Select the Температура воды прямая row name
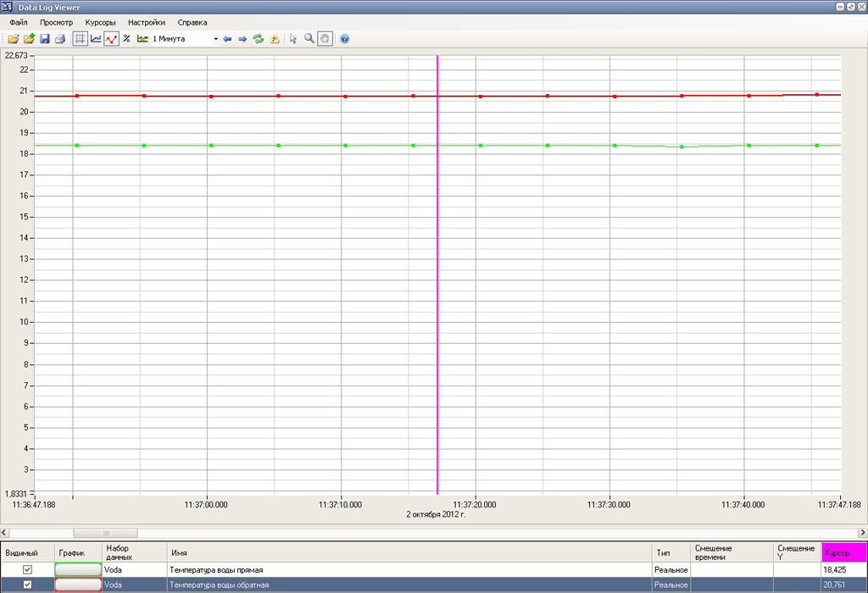Screen dimensions: 868x593 point(216,570)
